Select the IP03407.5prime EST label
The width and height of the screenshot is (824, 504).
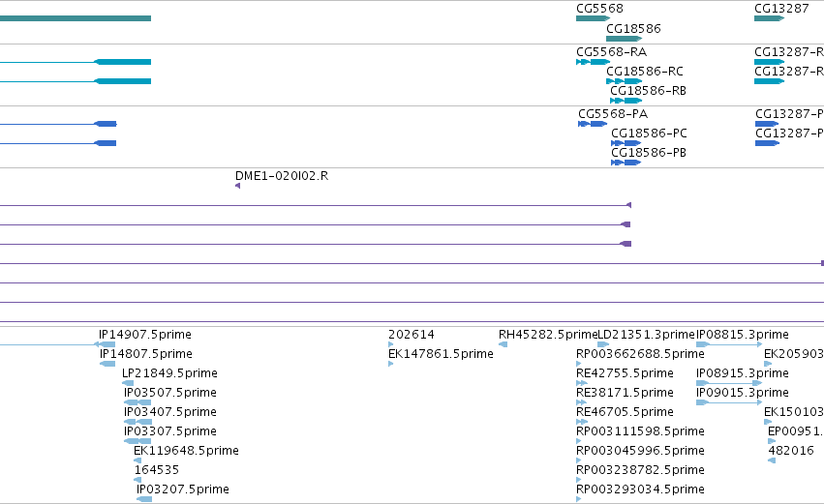click(x=170, y=412)
